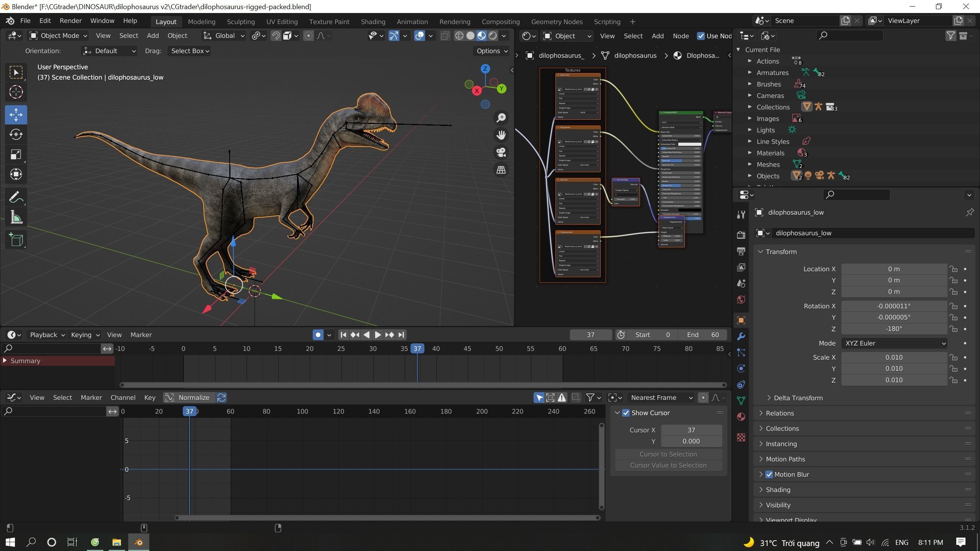The height and width of the screenshot is (551, 980).
Task: Click Cursor Value to Selection button
Action: (668, 465)
